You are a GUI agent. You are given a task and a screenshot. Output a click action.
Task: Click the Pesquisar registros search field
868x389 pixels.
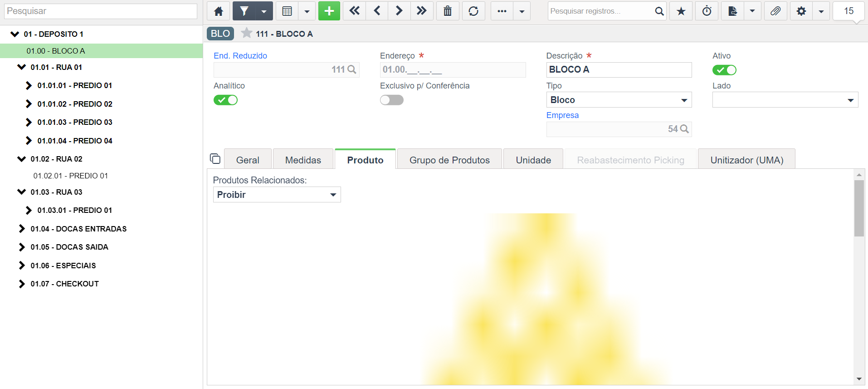click(600, 11)
